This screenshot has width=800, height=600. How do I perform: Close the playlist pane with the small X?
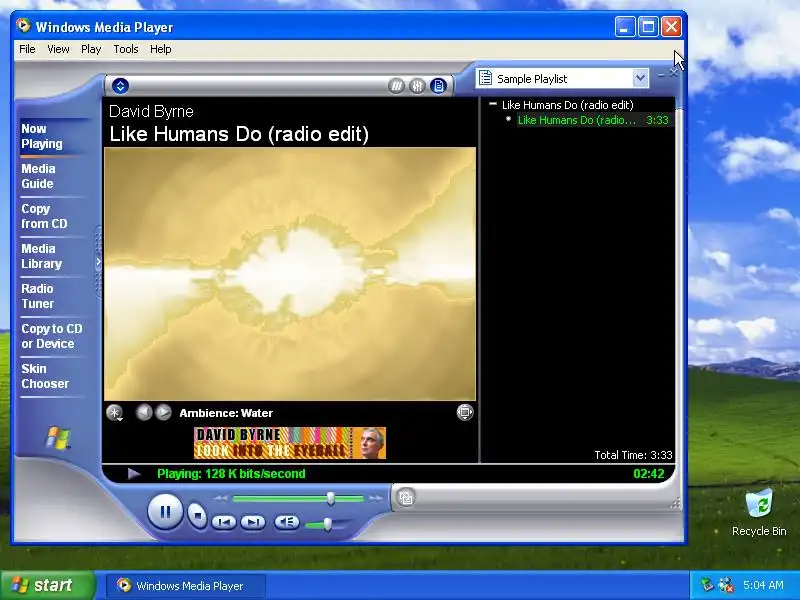(673, 73)
